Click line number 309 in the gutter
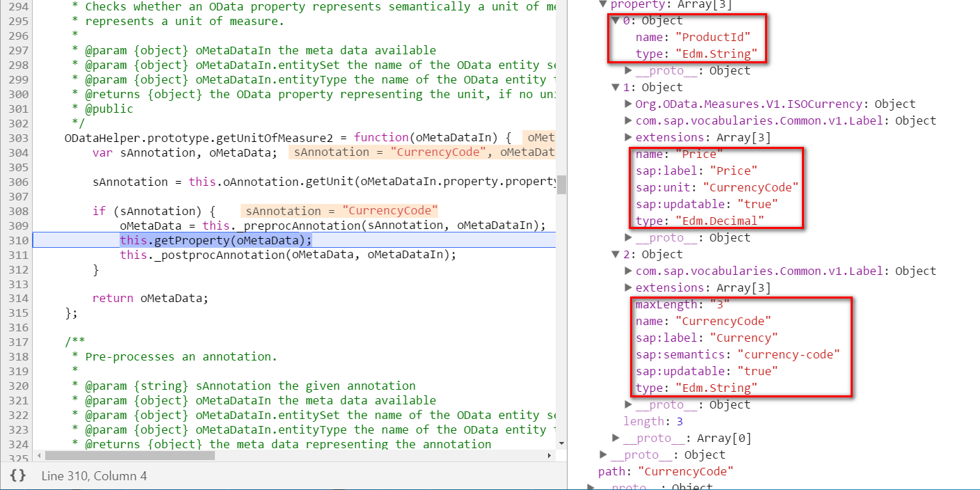 pos(19,226)
